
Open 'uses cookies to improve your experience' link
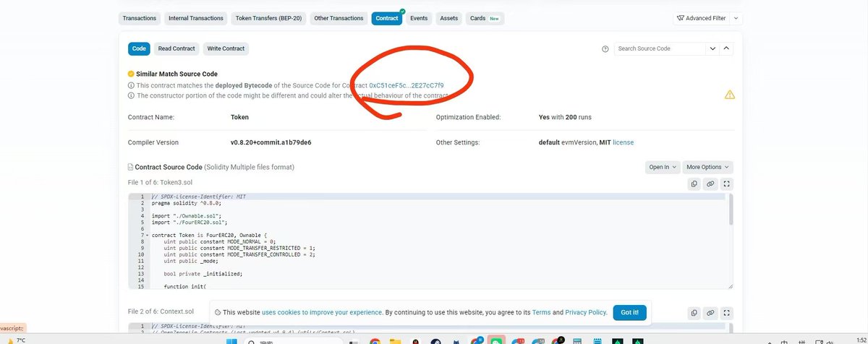point(322,312)
